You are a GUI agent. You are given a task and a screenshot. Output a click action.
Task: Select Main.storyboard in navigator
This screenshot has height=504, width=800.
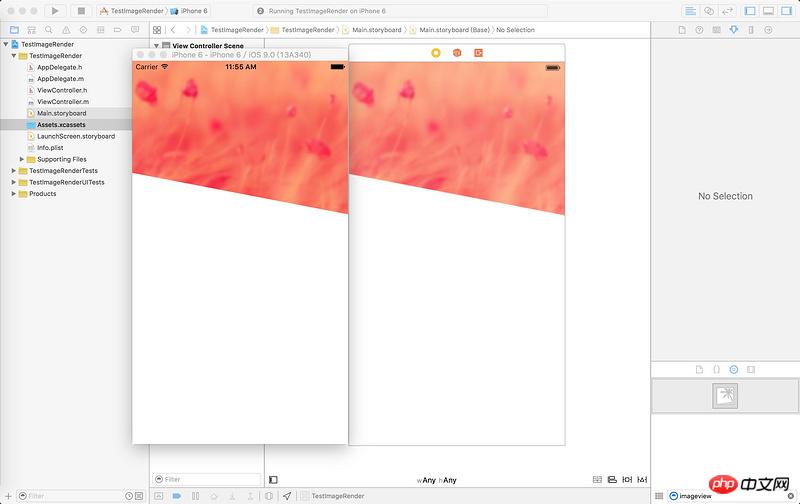click(x=61, y=113)
